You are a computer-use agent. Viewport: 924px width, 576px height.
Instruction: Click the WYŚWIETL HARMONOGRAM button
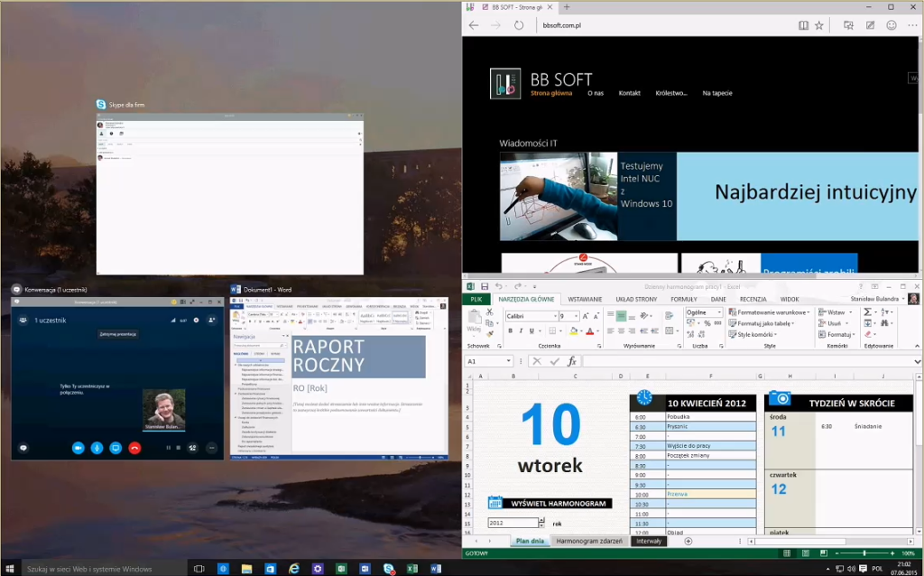click(x=550, y=503)
